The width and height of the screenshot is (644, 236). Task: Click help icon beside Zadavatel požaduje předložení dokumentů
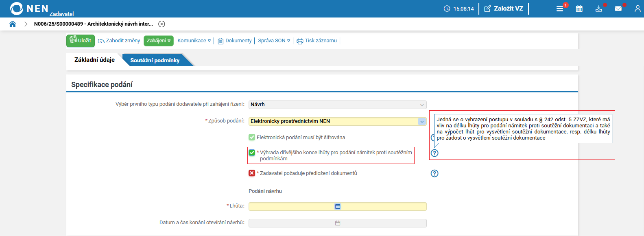click(x=434, y=173)
